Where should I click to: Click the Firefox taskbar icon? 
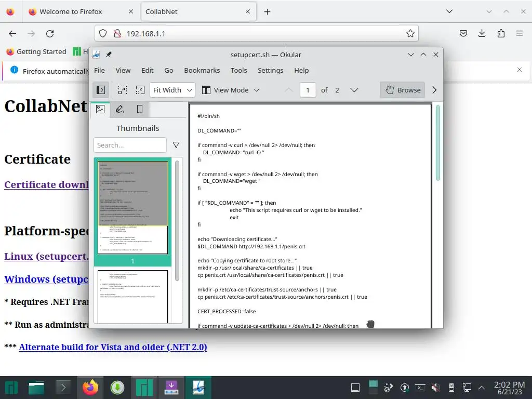coord(90,388)
